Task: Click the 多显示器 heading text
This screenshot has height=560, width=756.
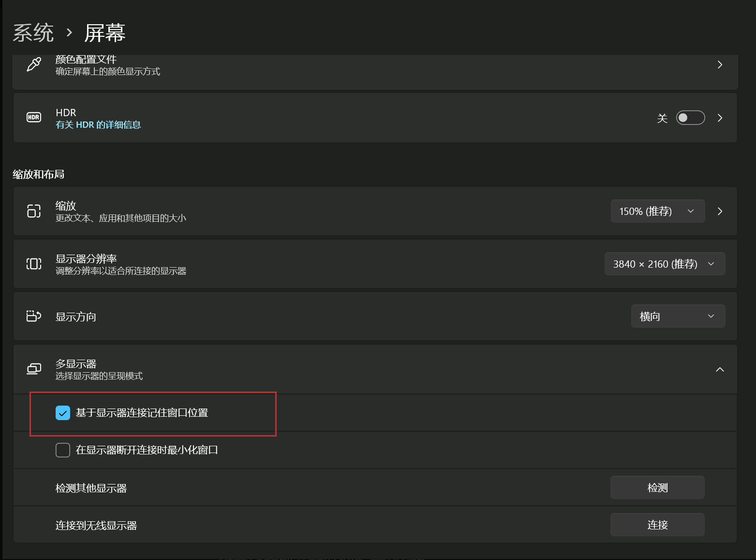Action: click(76, 363)
